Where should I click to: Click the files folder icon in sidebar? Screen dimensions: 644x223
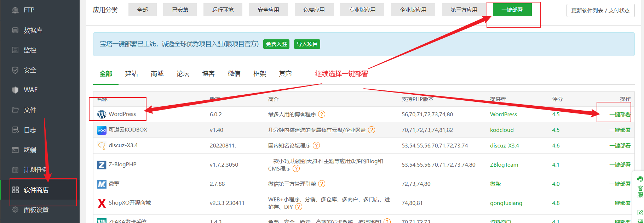pyautogui.click(x=15, y=110)
